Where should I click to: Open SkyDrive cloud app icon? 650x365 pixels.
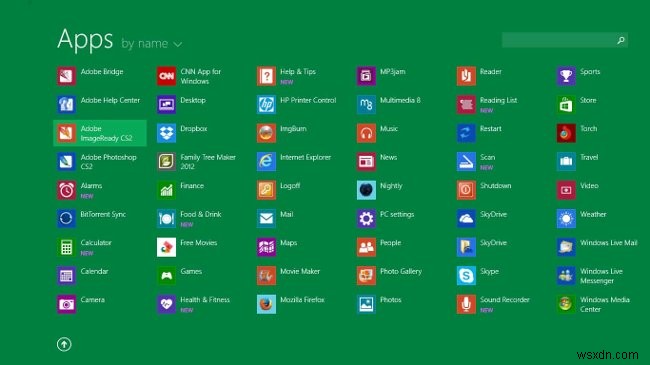(x=466, y=219)
